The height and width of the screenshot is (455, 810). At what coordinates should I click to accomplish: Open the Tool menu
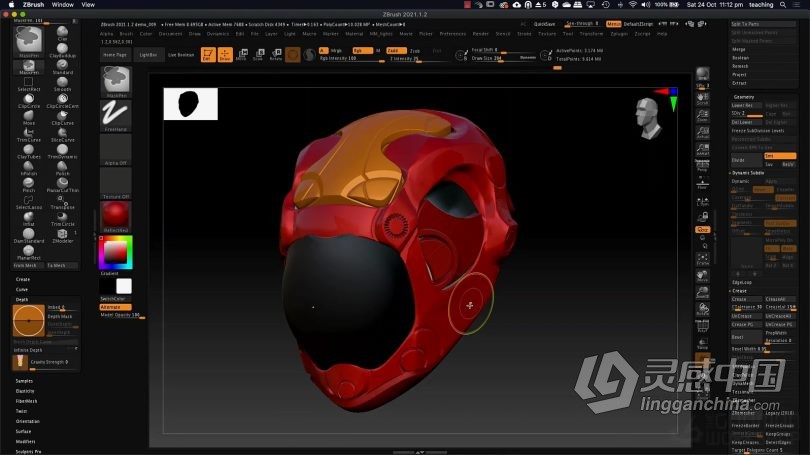pos(568,34)
